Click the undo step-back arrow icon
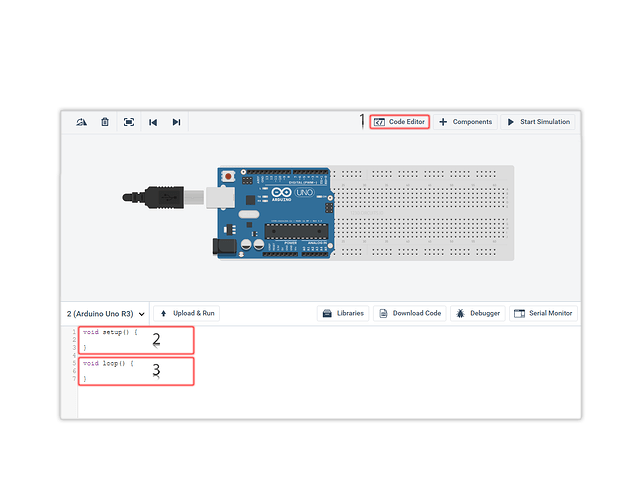The height and width of the screenshot is (500, 625). 153,122
